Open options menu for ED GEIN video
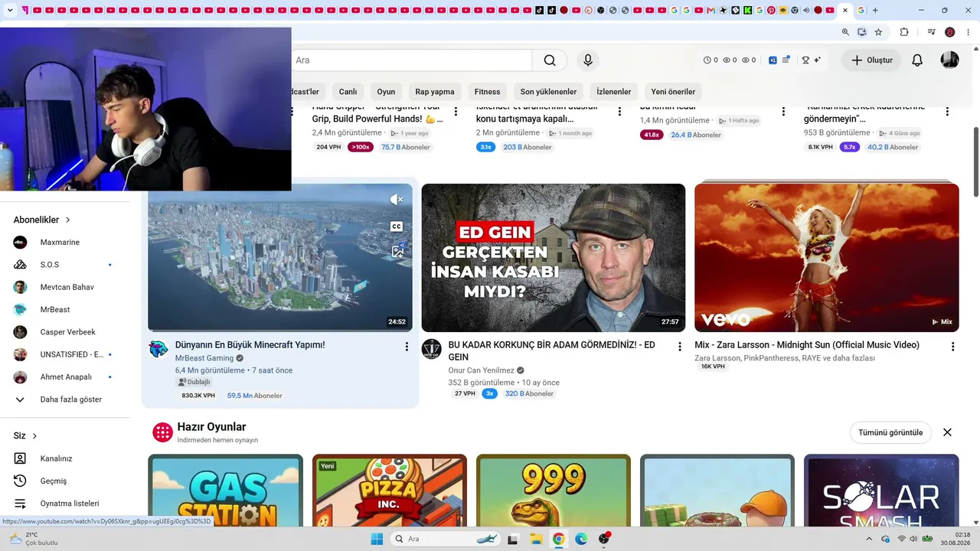 [679, 347]
